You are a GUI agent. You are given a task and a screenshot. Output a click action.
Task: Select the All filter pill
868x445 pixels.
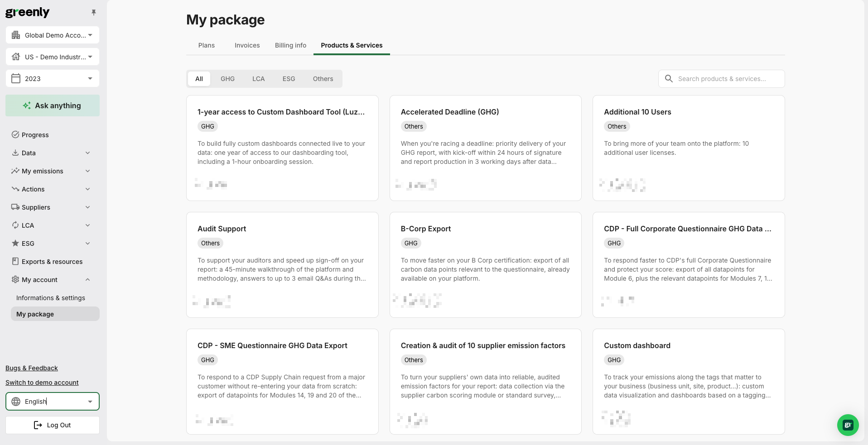(199, 79)
